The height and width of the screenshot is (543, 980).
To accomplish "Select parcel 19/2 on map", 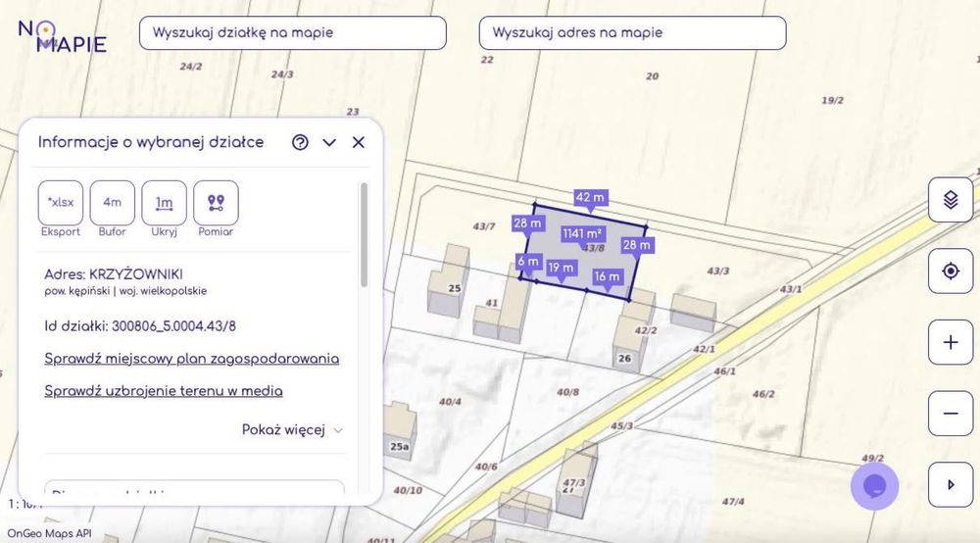I will (832, 101).
